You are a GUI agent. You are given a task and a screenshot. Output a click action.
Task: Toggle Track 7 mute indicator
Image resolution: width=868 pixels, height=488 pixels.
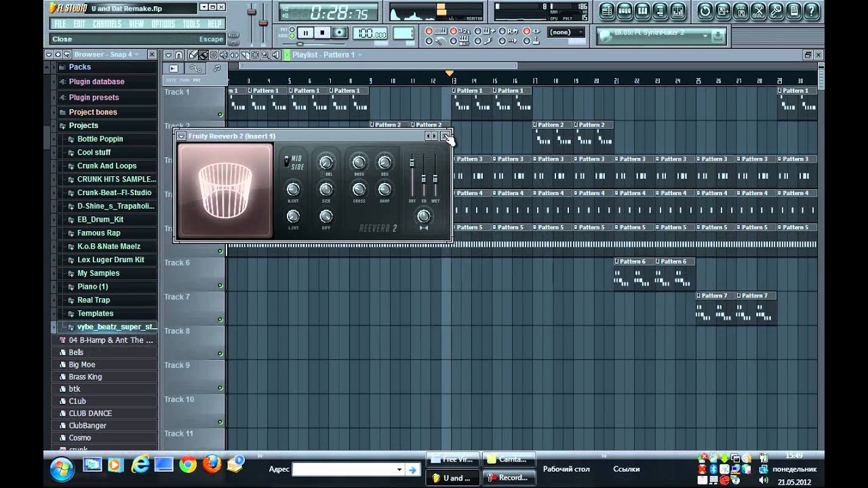(x=220, y=319)
